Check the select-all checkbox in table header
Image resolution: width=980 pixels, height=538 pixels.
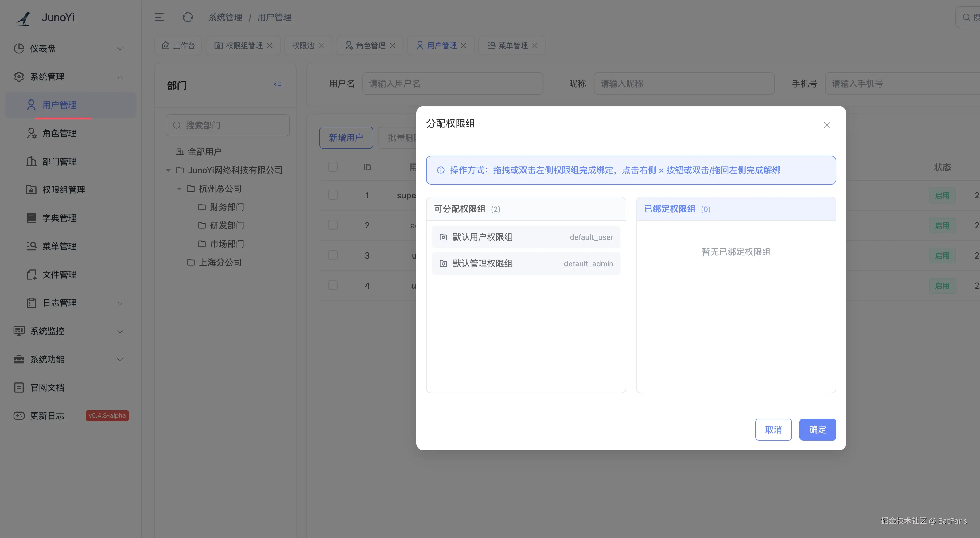click(332, 167)
